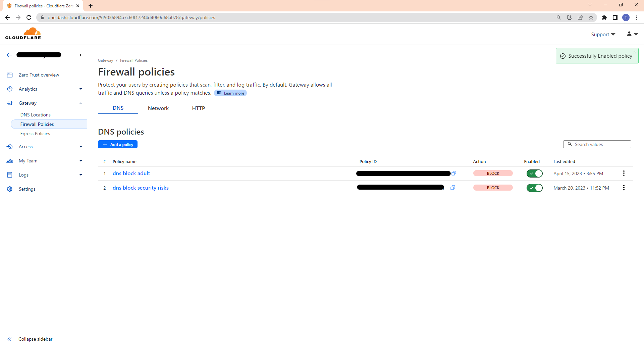Bookmark this page with the star icon
Image resolution: width=644 pixels, height=349 pixels.
pos(591,17)
